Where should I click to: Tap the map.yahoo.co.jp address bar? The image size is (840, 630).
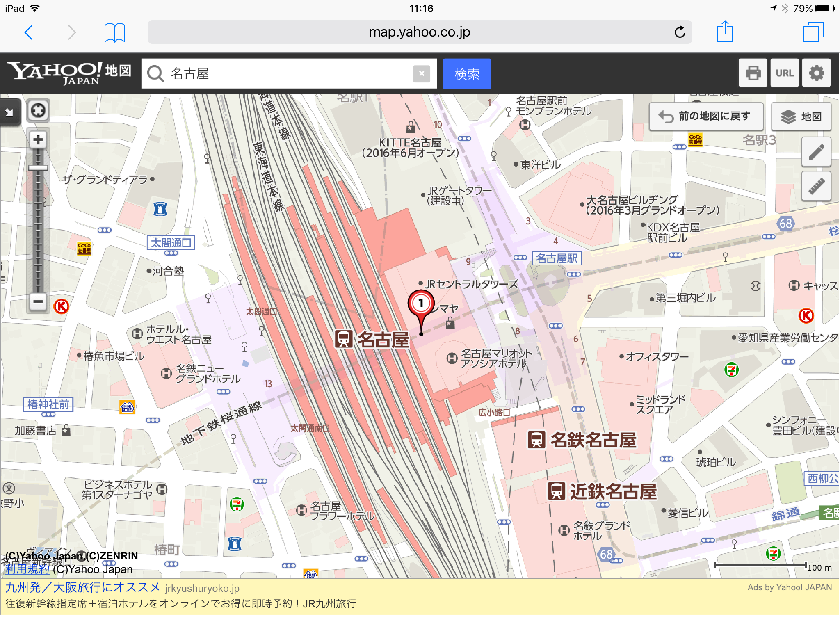coord(420,32)
